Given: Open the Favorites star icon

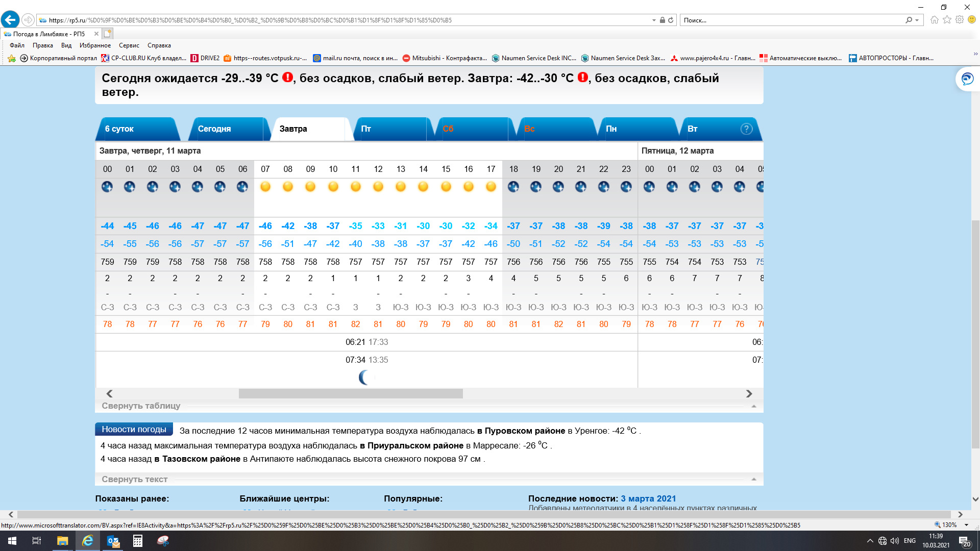Looking at the screenshot, I should coord(947,20).
